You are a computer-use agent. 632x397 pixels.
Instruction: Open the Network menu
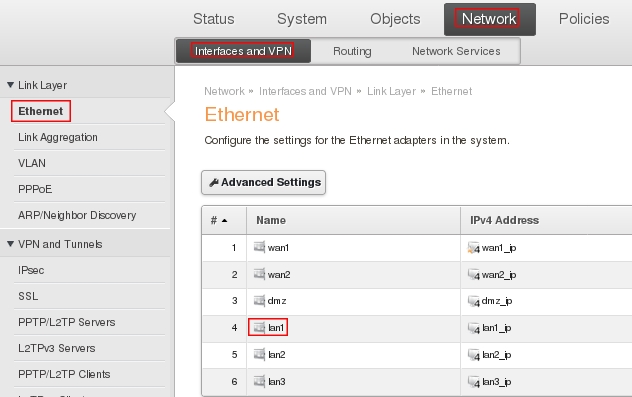pyautogui.click(x=489, y=19)
